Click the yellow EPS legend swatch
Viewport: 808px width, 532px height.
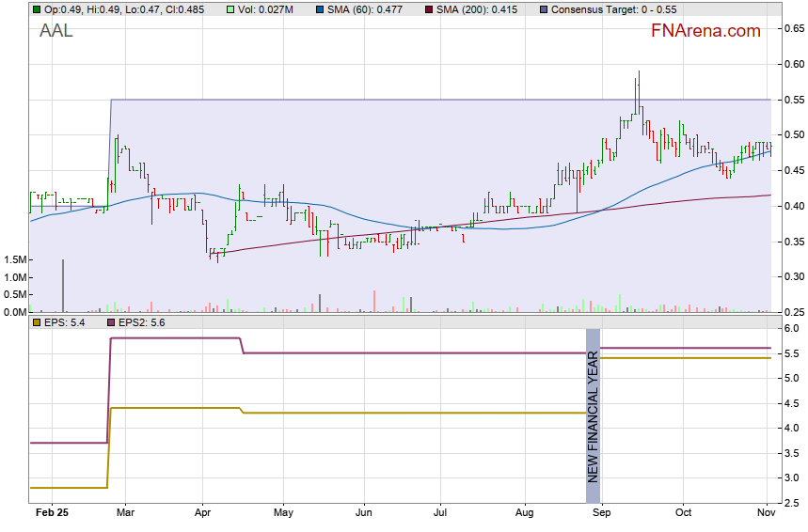tap(37, 322)
